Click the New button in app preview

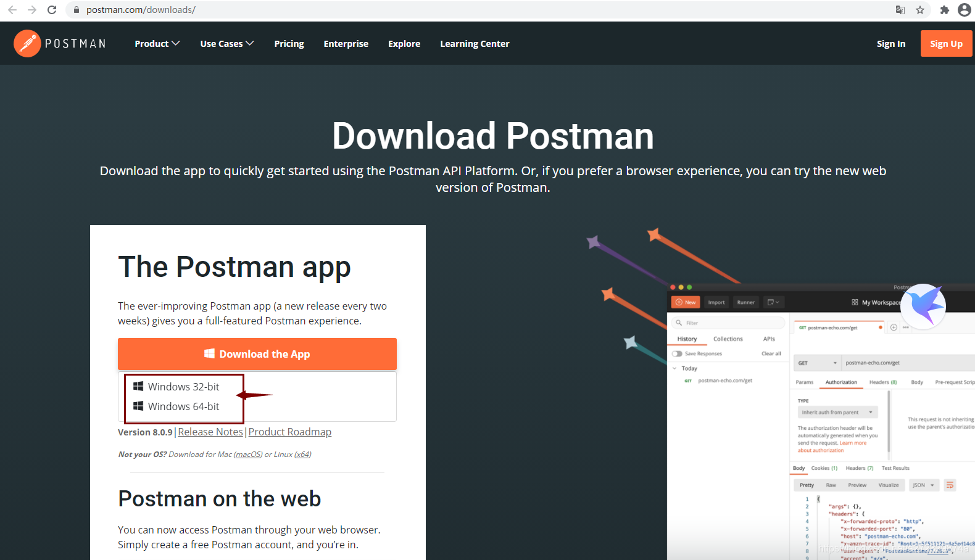click(x=686, y=302)
